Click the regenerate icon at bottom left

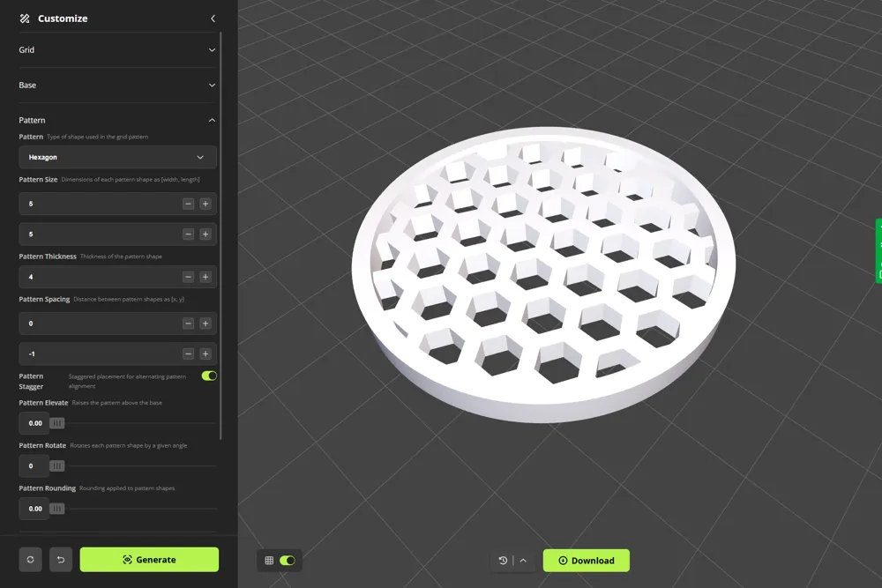coord(30,560)
